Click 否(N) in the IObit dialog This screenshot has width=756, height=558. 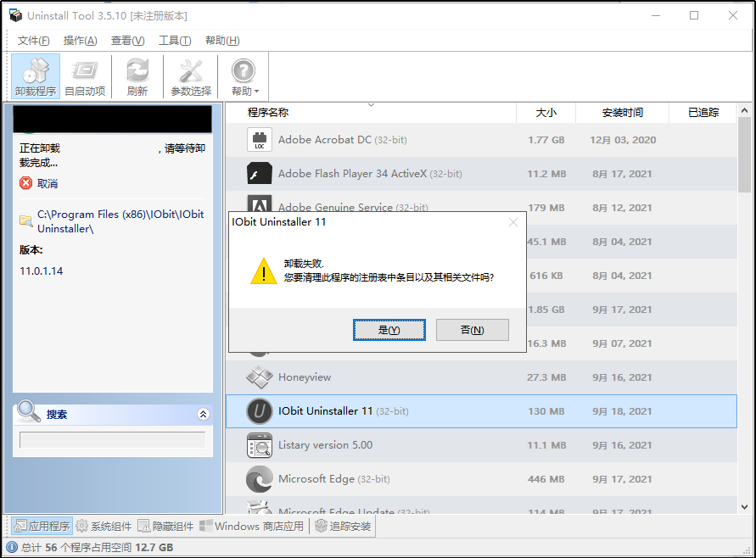472,330
